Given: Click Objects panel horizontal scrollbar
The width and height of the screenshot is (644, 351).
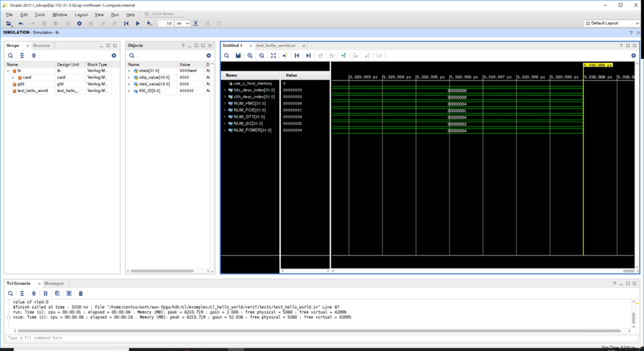Looking at the screenshot, I should (162, 271).
